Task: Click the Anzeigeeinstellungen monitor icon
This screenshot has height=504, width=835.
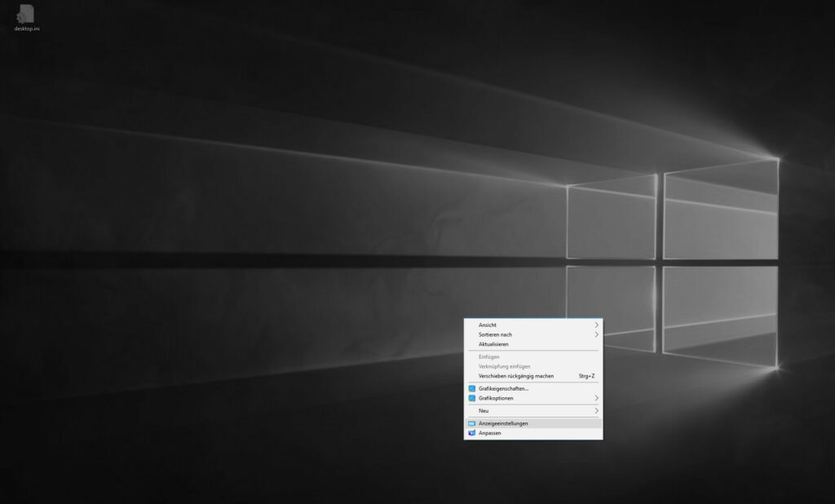Action: click(472, 423)
